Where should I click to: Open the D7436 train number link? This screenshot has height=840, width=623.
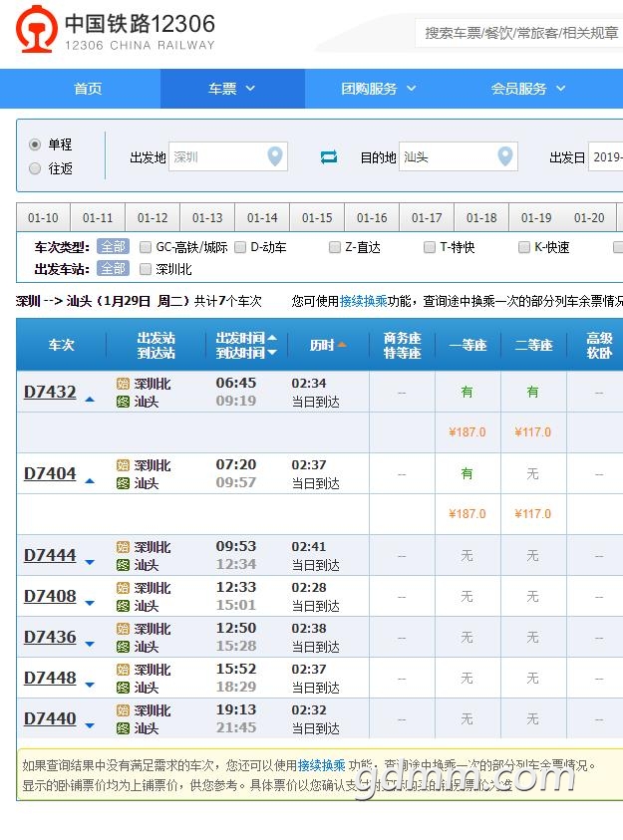click(51, 637)
